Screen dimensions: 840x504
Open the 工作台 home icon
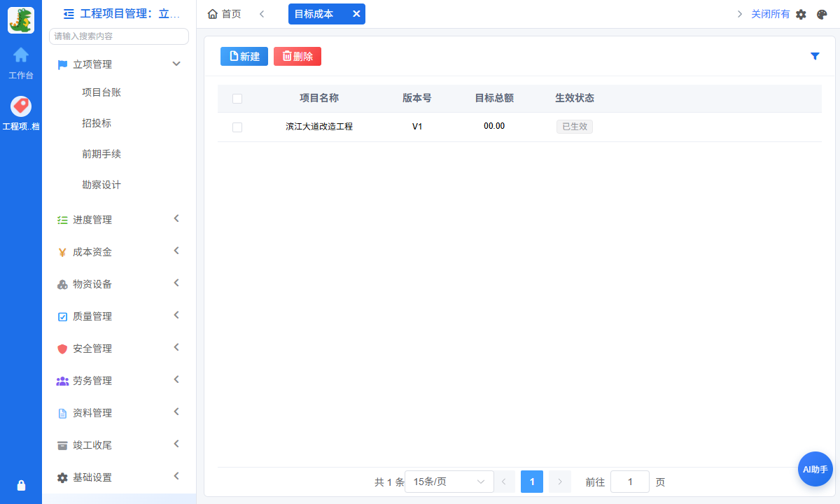21,55
